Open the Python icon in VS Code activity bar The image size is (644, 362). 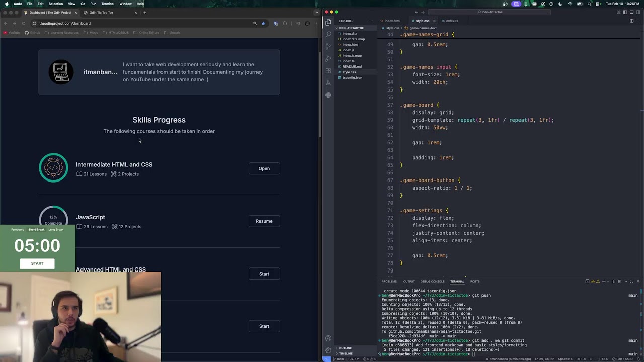[x=328, y=95]
